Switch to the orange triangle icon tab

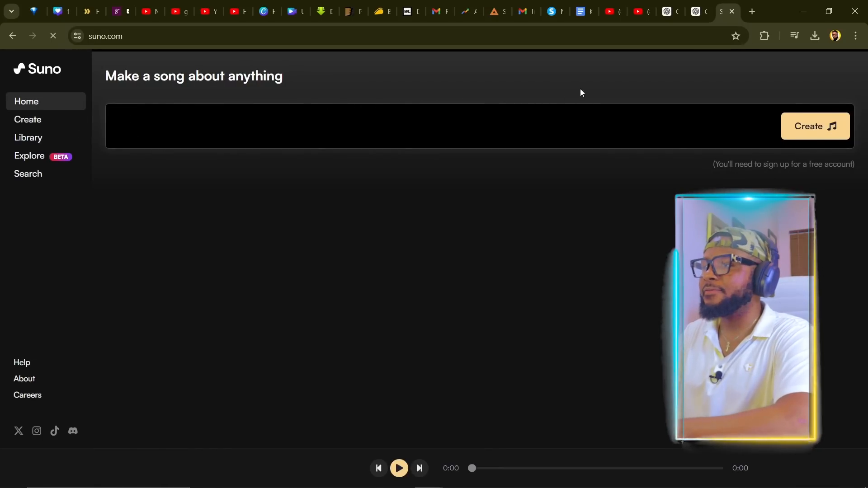(498, 11)
